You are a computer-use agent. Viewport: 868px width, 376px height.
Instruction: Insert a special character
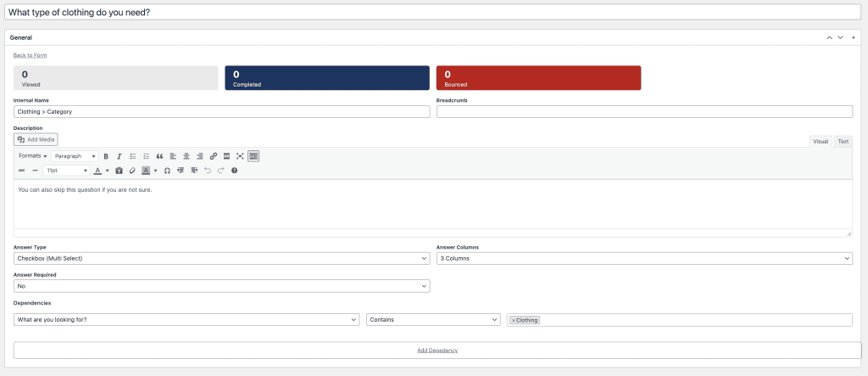tap(167, 171)
